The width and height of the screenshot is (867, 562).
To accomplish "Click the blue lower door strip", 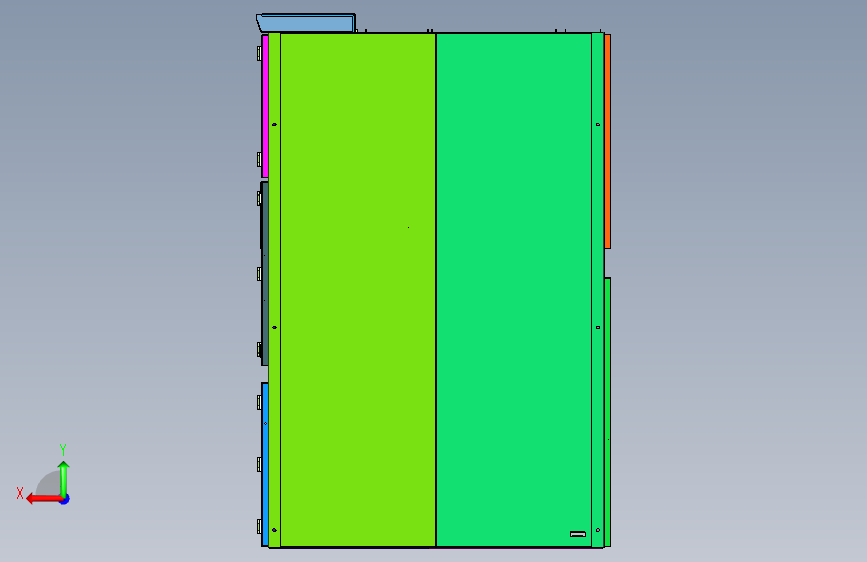I will tap(265, 464).
